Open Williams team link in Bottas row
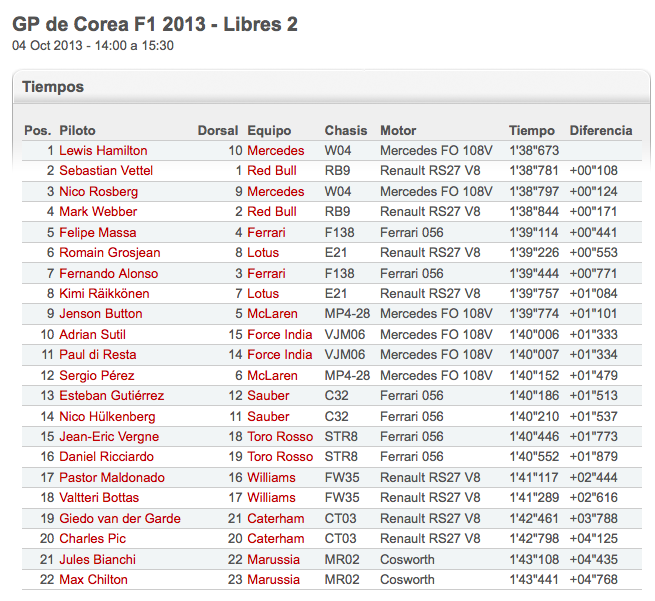 [x=272, y=497]
